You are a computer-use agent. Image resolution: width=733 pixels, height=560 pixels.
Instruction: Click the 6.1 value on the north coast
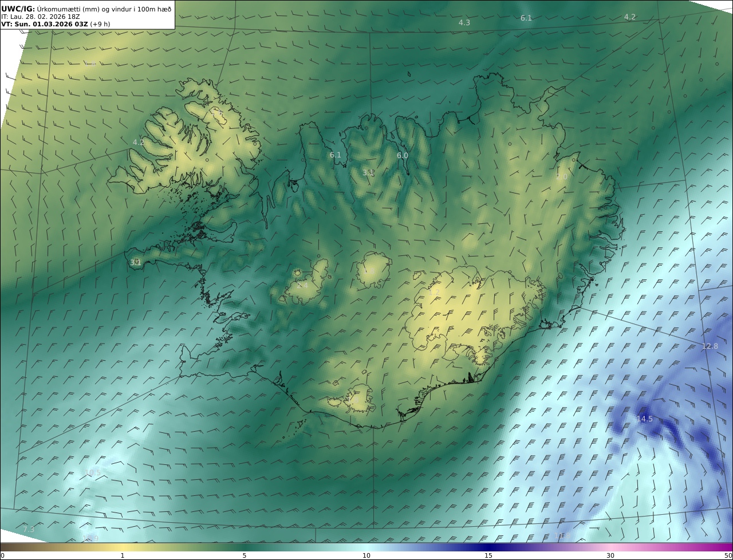pos(335,155)
